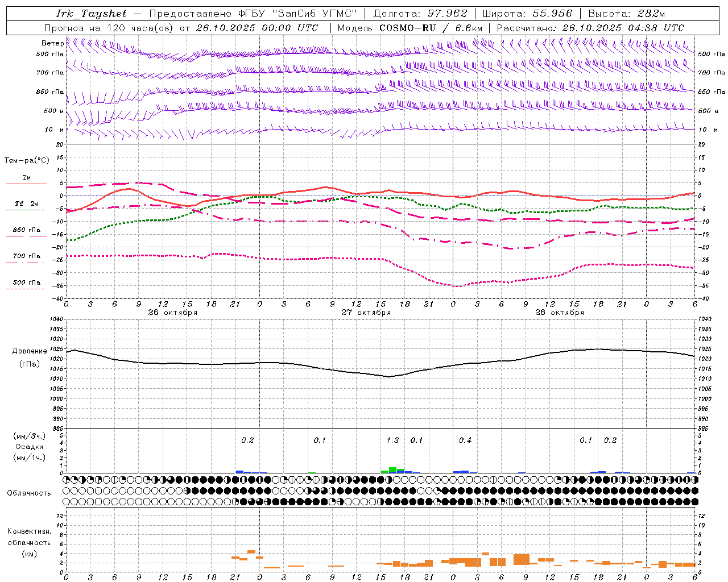
Task: Click the model label COSMO-RU / 6.6км
Action: [431, 28]
